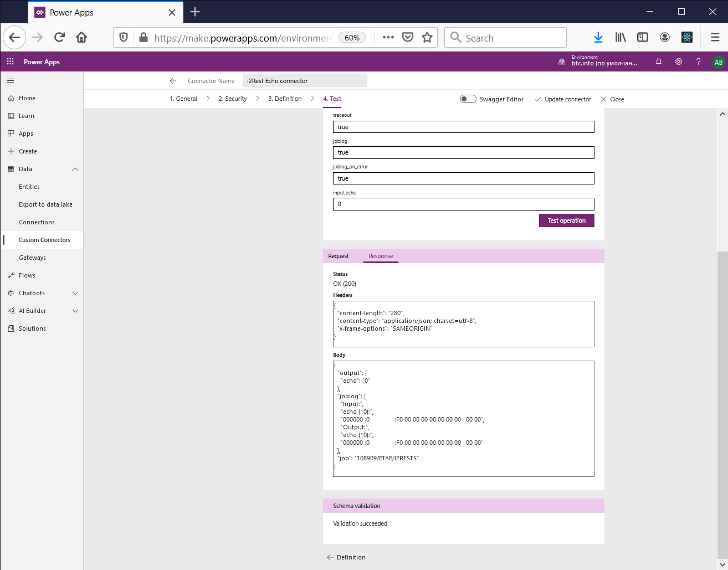This screenshot has height=570, width=728.
Task: Collapse the Data section
Action: point(75,169)
